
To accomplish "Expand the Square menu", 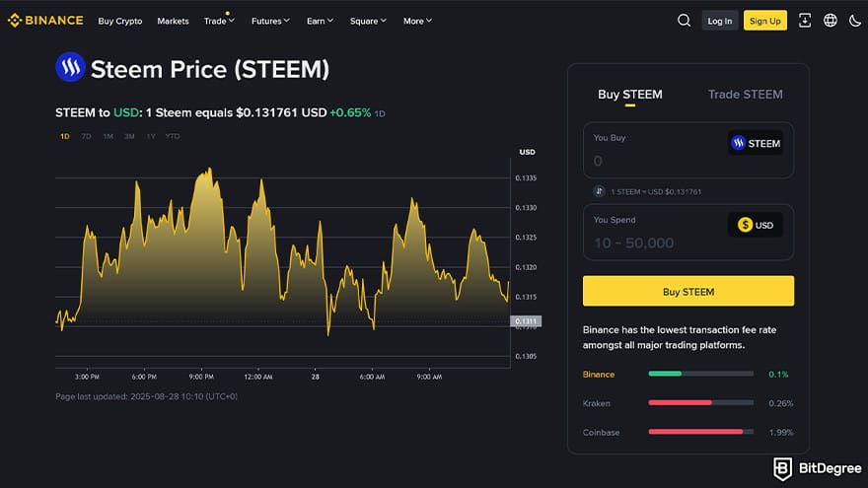I will (368, 21).
